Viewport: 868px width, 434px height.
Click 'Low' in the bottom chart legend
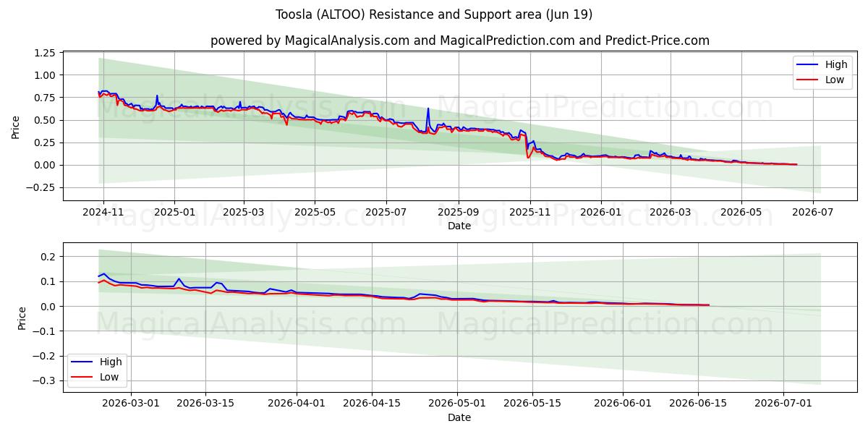[110, 377]
